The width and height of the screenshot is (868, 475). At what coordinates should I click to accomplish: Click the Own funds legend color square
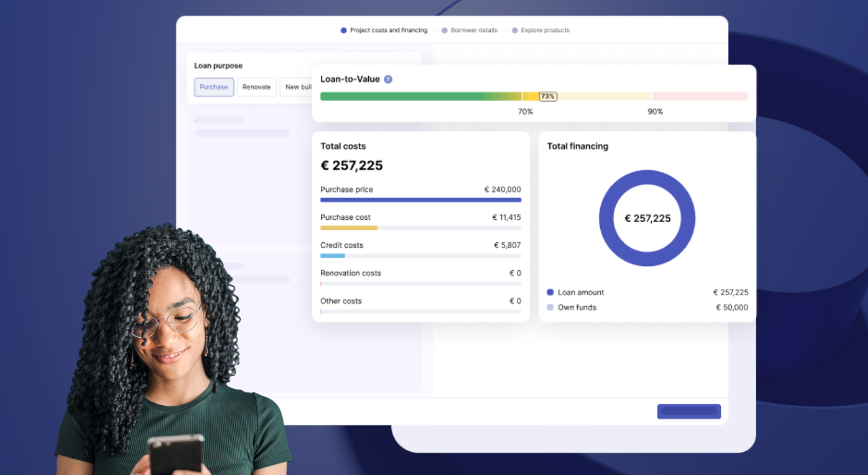click(550, 307)
